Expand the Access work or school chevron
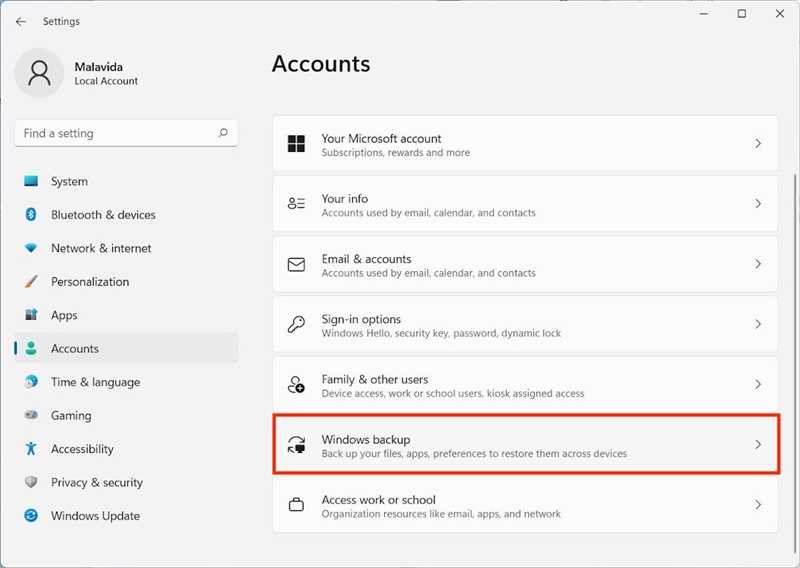This screenshot has height=568, width=800. coord(758,505)
